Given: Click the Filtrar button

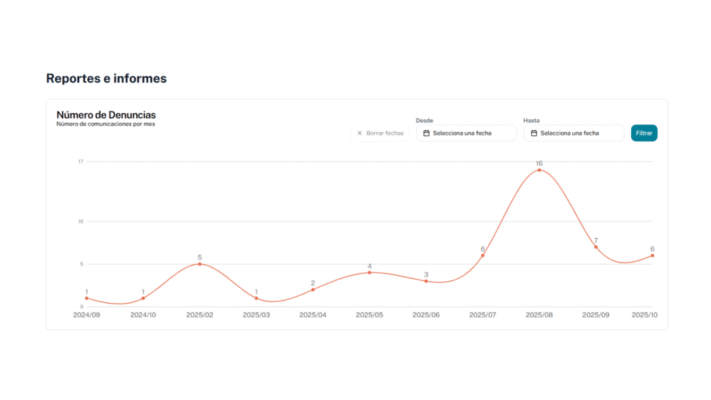Looking at the screenshot, I should pyautogui.click(x=644, y=133).
